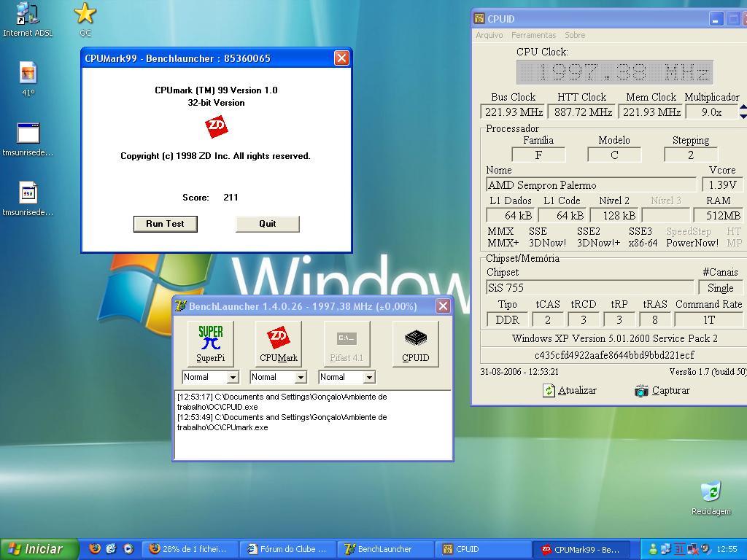Switch to Fórum do Clube taskbar button

tap(287, 549)
